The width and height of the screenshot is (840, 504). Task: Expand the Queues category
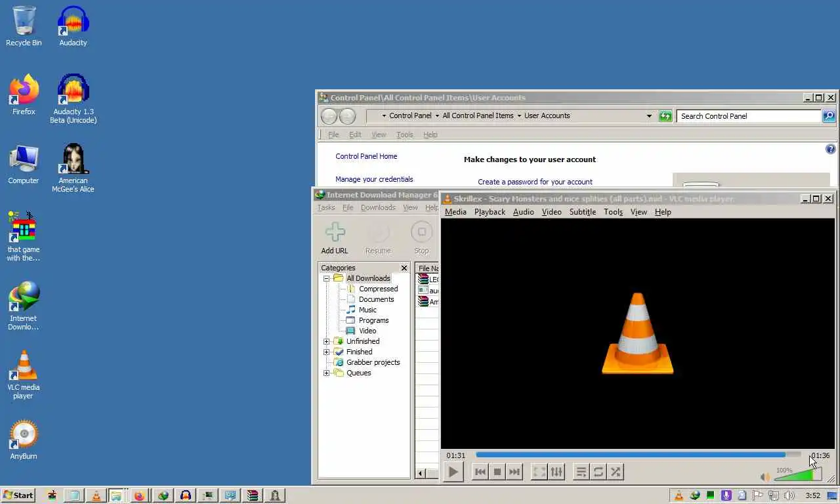tap(326, 373)
